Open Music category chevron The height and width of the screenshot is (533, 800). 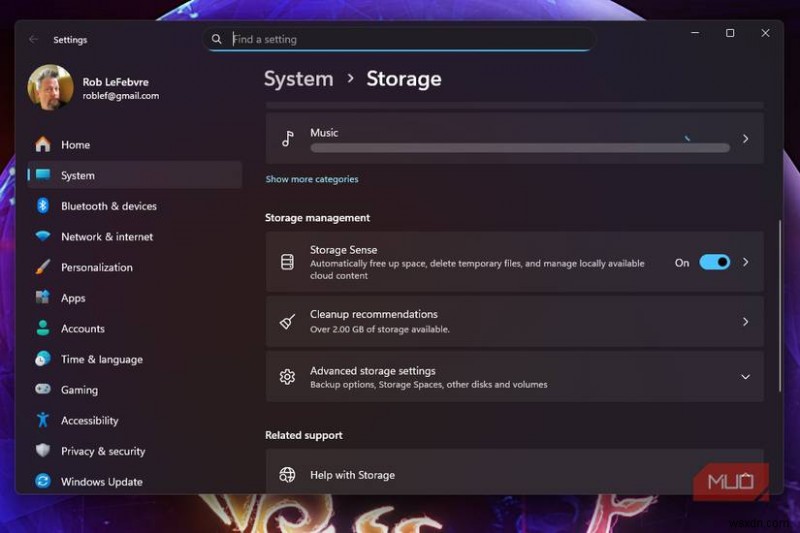click(x=745, y=139)
